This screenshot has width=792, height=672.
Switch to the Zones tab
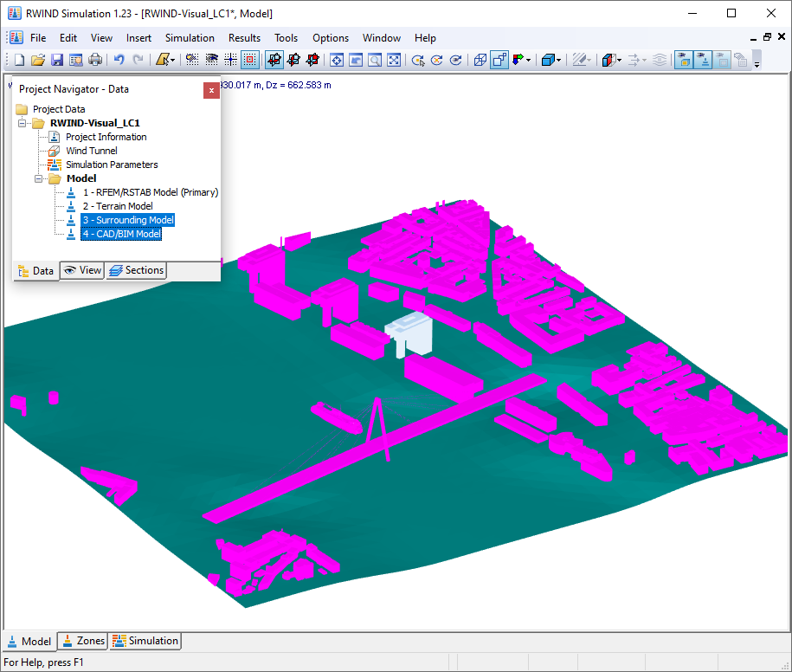click(x=82, y=641)
